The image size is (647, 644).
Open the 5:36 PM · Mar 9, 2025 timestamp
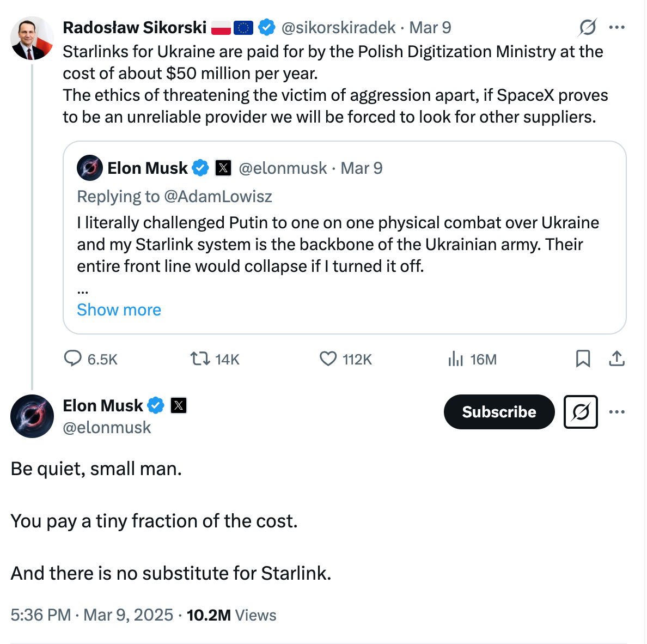tap(91, 615)
